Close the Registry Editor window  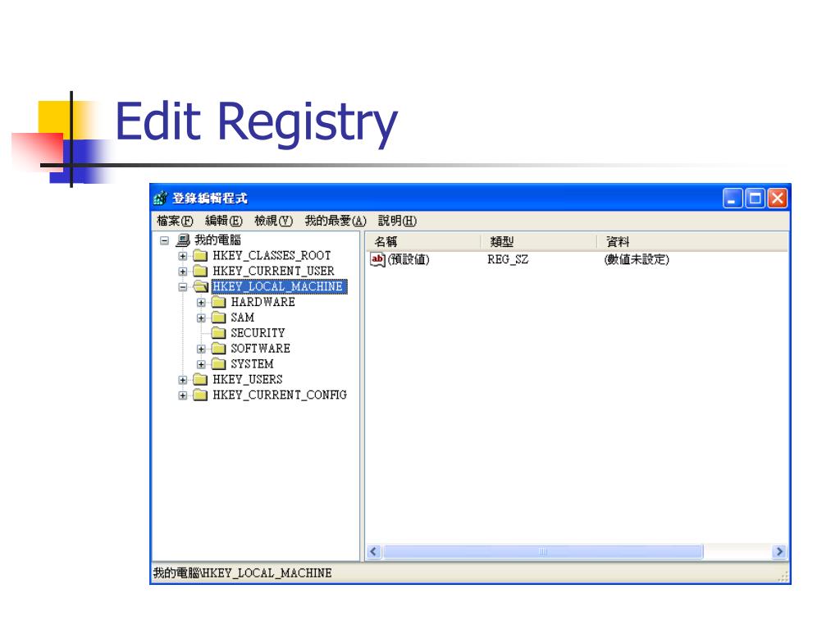pos(778,199)
